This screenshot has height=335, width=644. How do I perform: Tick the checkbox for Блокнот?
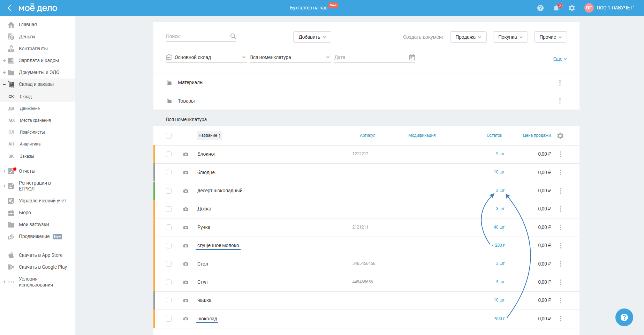coord(169,154)
